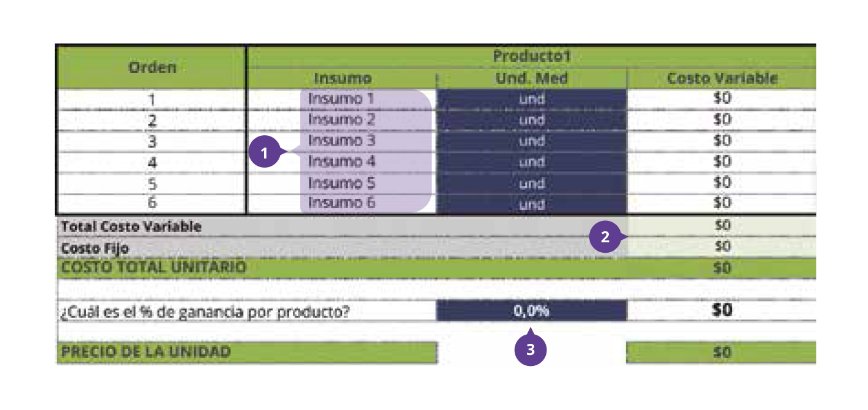
Task: Select the Costo Fijo $0 value
Action: [722, 247]
